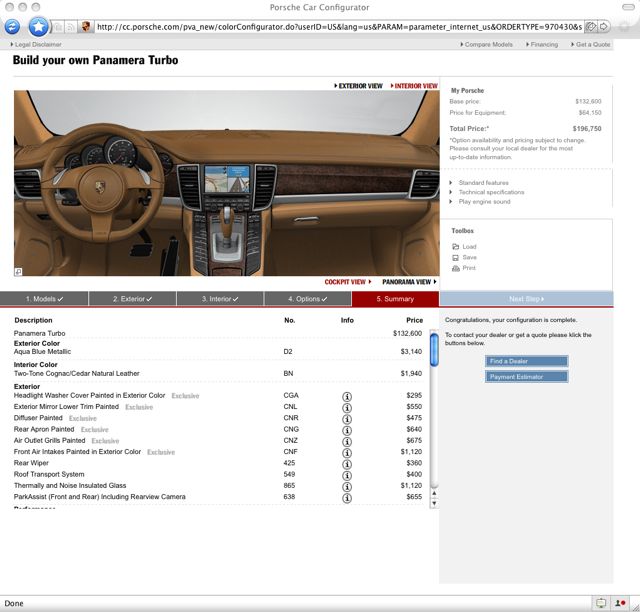The image size is (640, 612).
Task: Expand Technical specifications
Action: pos(491,192)
